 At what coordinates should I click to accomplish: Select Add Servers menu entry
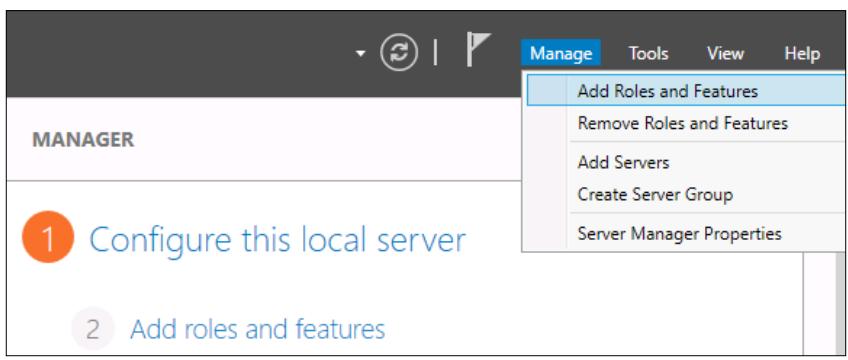pos(623,162)
